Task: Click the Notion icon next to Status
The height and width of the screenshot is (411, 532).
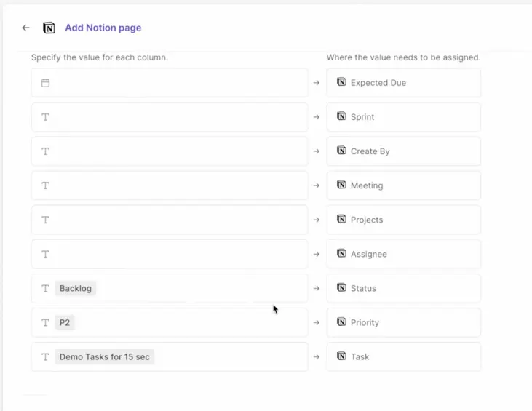Action: [x=341, y=287]
